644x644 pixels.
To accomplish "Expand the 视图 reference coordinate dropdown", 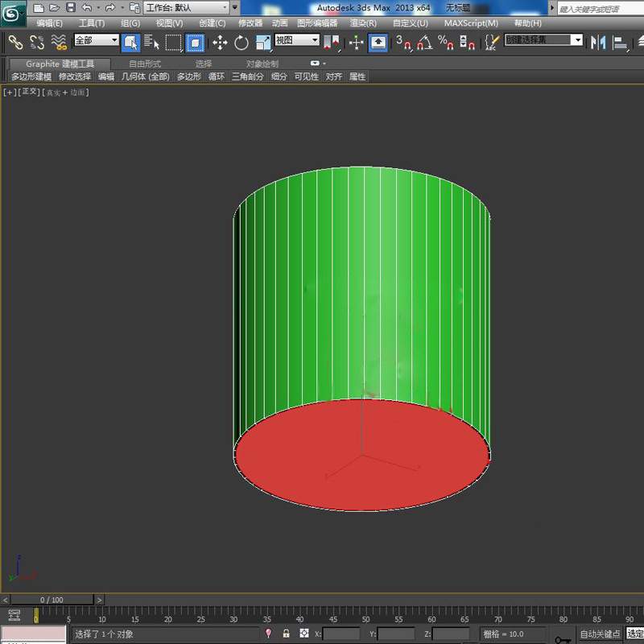I will (296, 40).
